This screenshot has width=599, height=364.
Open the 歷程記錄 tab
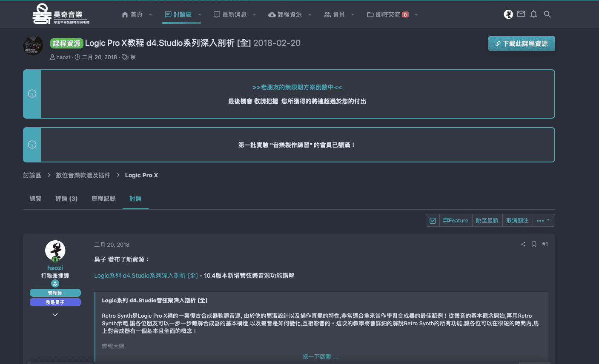[103, 199]
